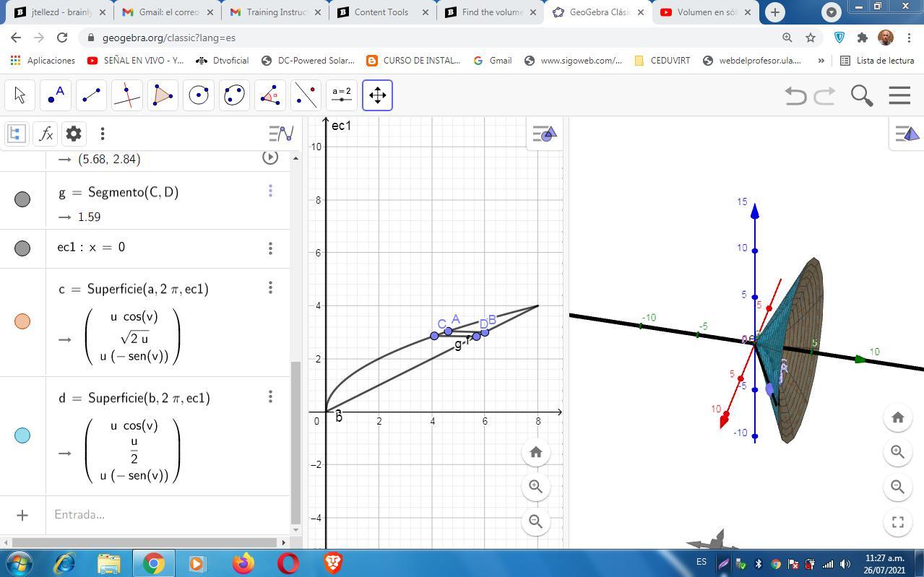The image size is (924, 577).
Task: Bookmark this page with star
Action: tap(811, 38)
